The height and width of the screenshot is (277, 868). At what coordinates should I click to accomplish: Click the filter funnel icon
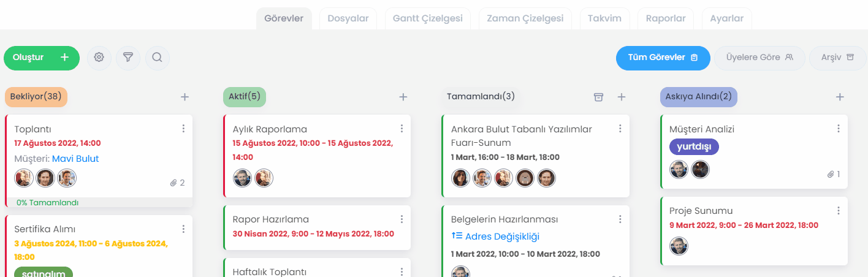tap(128, 58)
